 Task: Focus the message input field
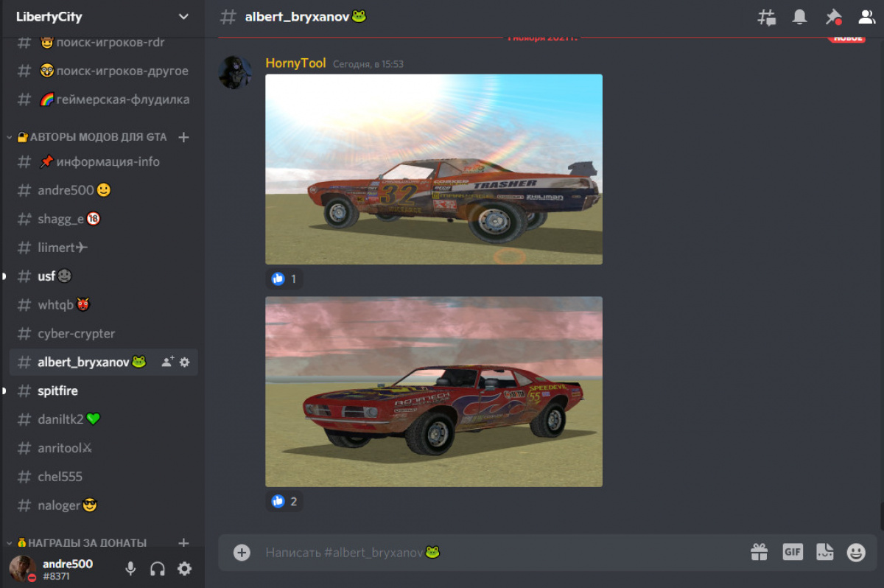501,552
